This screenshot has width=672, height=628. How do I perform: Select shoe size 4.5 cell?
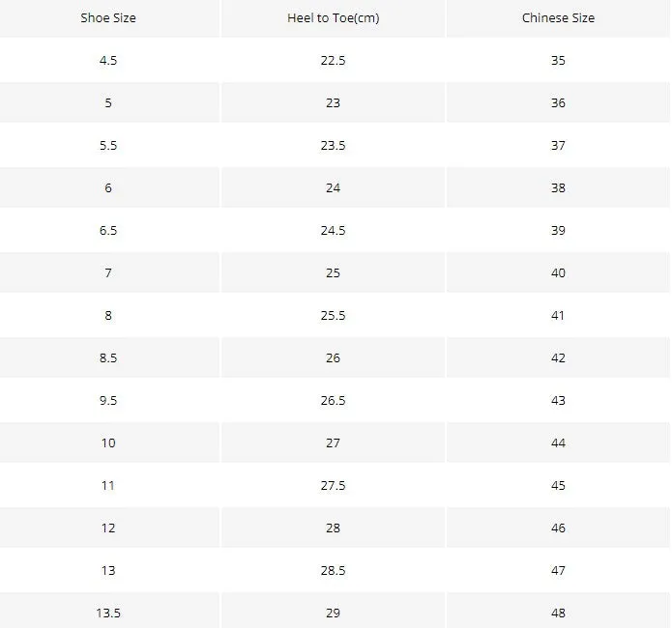click(x=108, y=61)
